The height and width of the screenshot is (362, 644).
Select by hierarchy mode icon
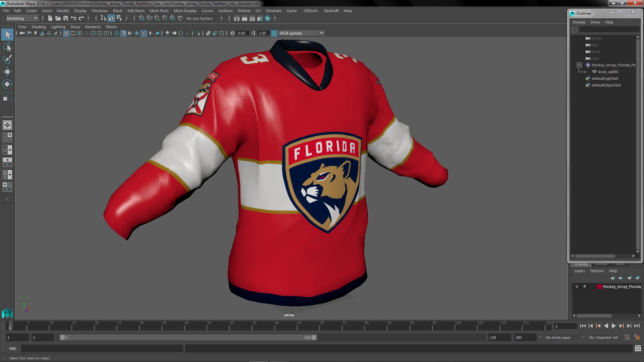[103, 18]
